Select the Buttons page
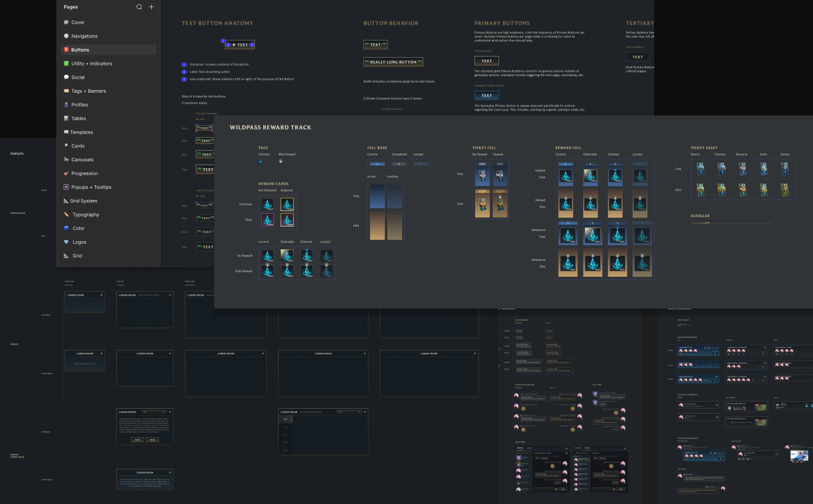Screen dimensions: 813x504 [108, 50]
